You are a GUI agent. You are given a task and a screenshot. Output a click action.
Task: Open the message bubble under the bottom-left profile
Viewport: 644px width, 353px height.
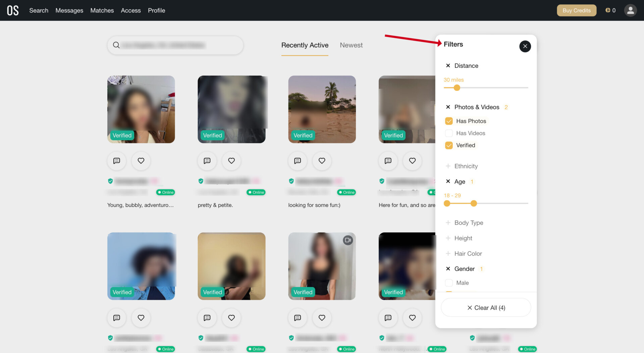(x=116, y=318)
